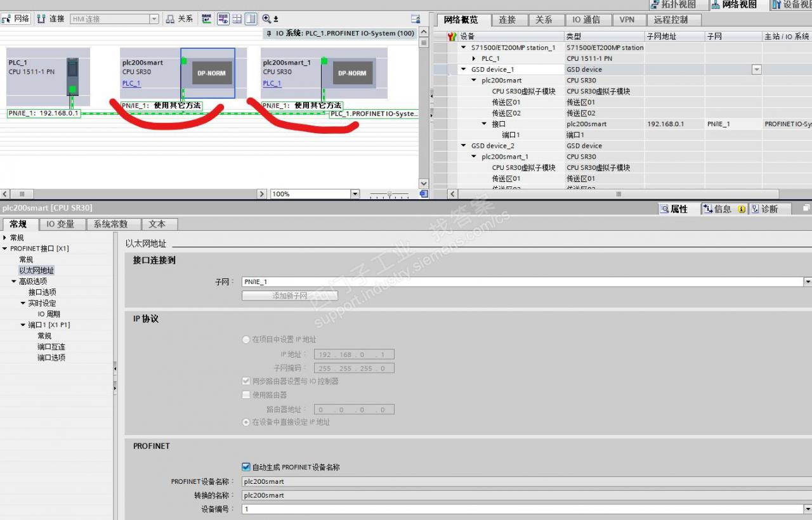Screen dimensions: 812x520
Task: Click the 添加新子网 button
Action: point(290,296)
